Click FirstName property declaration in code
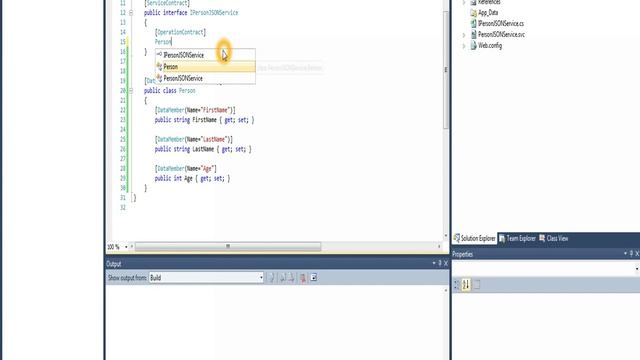The width and height of the screenshot is (640, 360). (x=204, y=120)
